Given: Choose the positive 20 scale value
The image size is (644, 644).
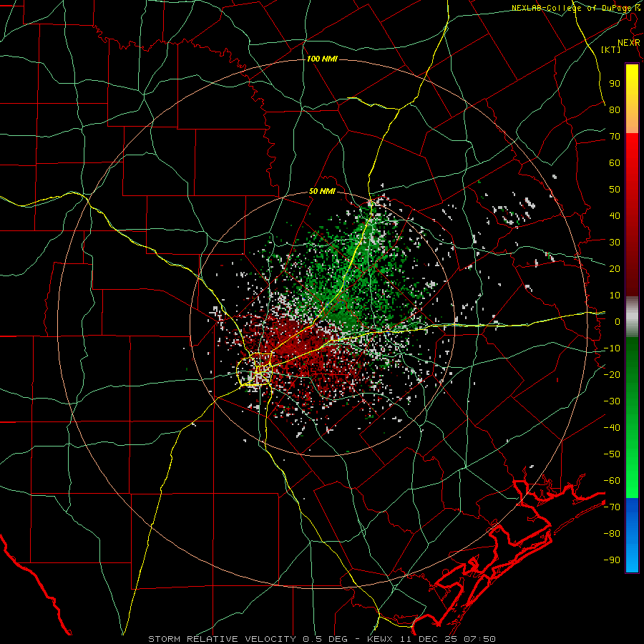Looking at the screenshot, I should 615,268.
